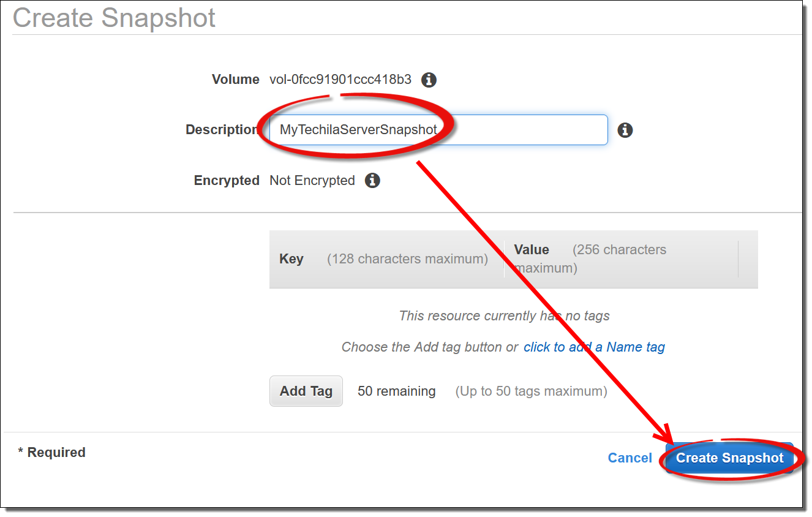Image resolution: width=812 pixels, height=517 pixels.
Task: Click the '* Required' note
Action: (52, 453)
